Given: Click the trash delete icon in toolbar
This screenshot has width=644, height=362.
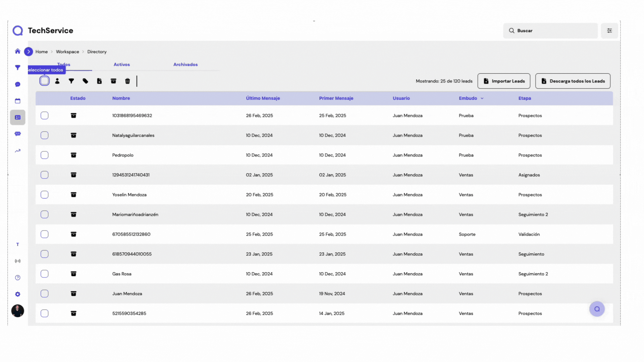Looking at the screenshot, I should pos(127,81).
